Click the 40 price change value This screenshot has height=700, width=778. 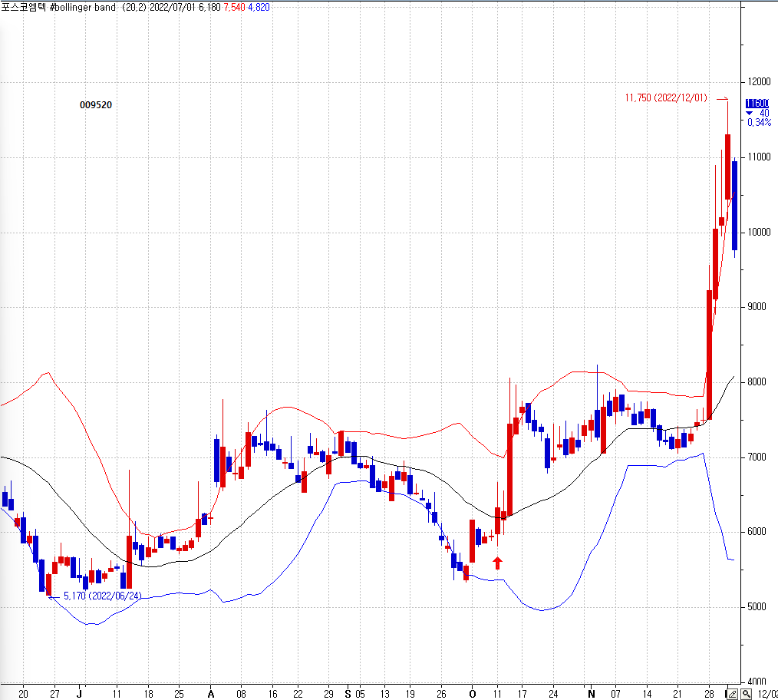point(764,113)
